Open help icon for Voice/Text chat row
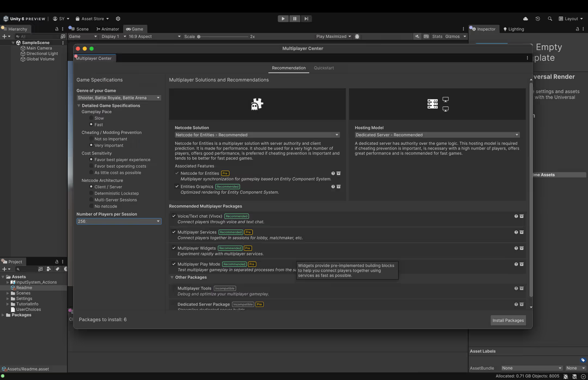The height and width of the screenshot is (380, 588). pos(516,217)
